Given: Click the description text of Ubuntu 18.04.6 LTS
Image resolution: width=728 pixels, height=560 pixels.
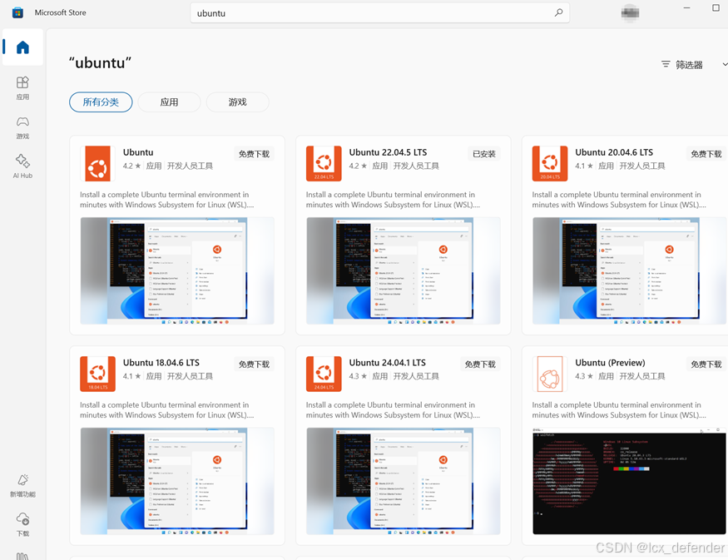Looking at the screenshot, I should (166, 410).
